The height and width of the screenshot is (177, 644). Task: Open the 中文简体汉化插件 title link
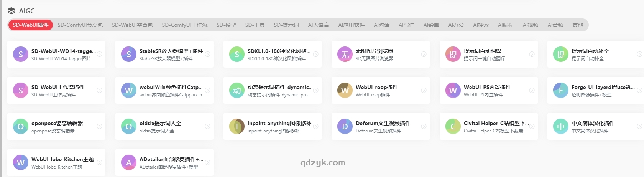tap(593, 123)
